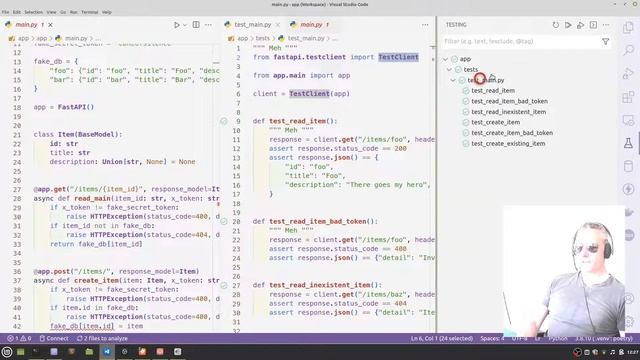Select test_read_item_bad_token in test tree

click(x=509, y=101)
